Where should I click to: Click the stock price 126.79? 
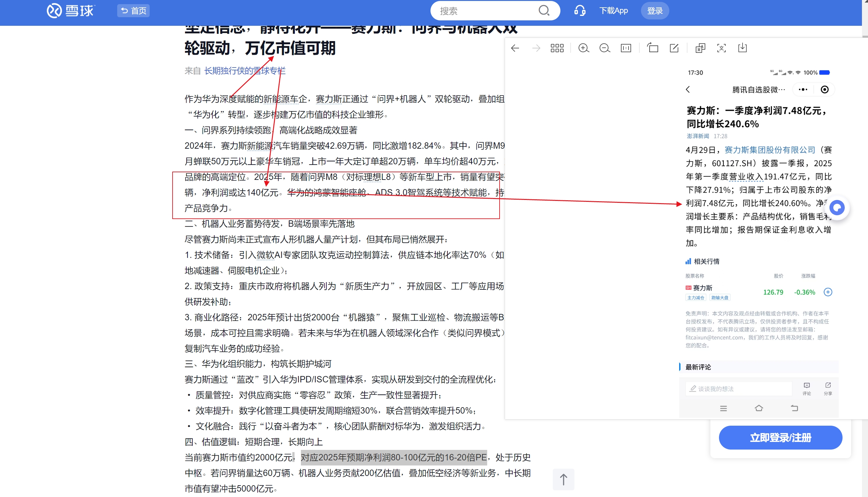click(773, 292)
